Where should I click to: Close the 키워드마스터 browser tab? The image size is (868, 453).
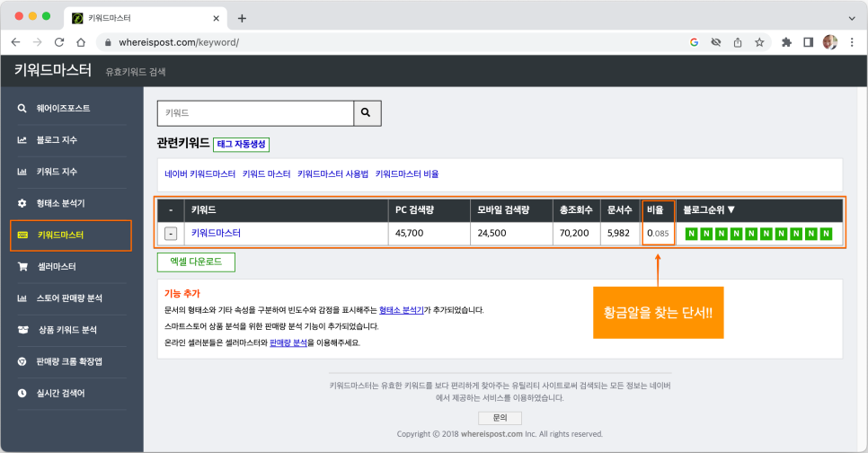(x=216, y=18)
